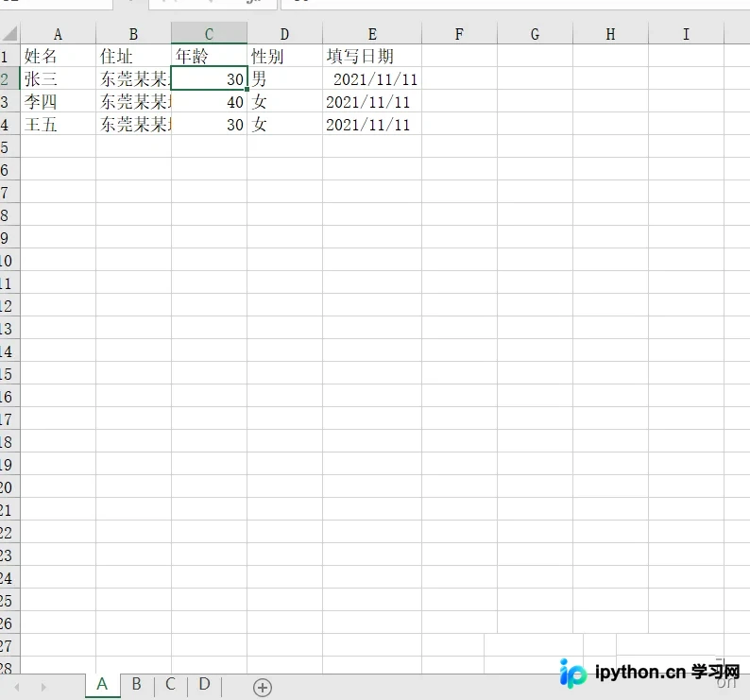The image size is (750, 700).
Task: Click 李四's address cell in column B
Action: [133, 101]
